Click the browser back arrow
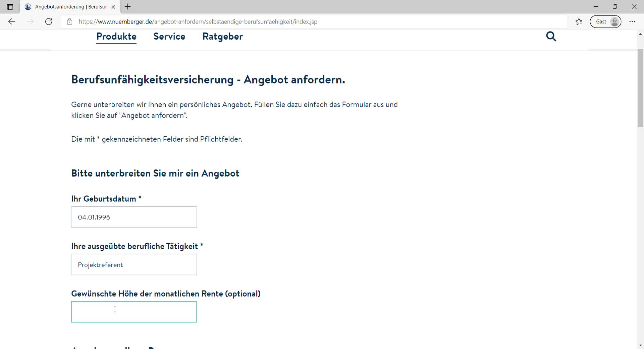Image resolution: width=644 pixels, height=349 pixels. (x=12, y=22)
